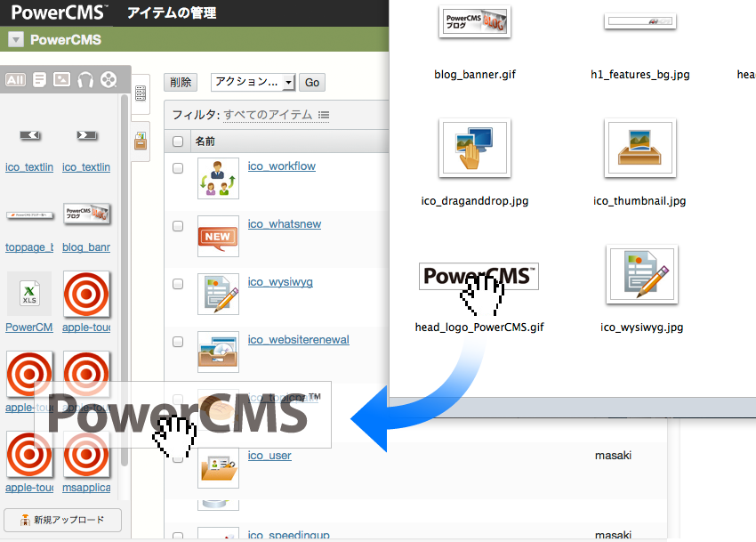Open the PowerCM XLS file thumbnail
This screenshot has height=542, width=756.
click(x=29, y=294)
